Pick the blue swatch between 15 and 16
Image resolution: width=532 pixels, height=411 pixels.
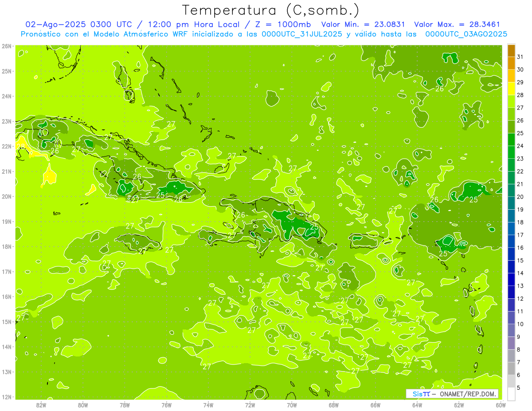coord(511,254)
